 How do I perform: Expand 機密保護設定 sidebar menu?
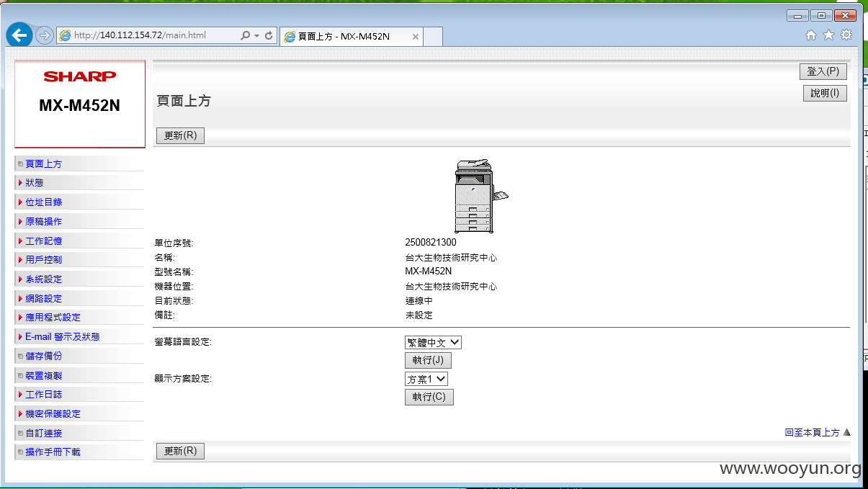(x=53, y=414)
